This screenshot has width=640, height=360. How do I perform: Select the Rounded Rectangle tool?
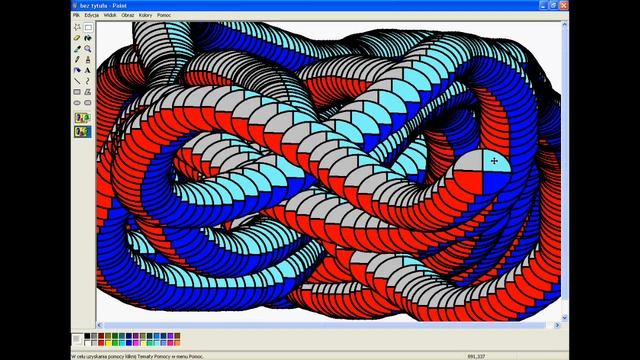88,103
